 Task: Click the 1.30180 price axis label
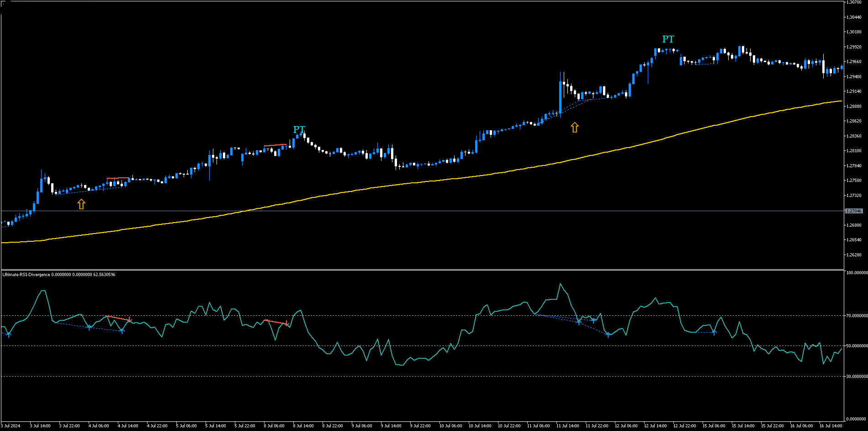(854, 32)
